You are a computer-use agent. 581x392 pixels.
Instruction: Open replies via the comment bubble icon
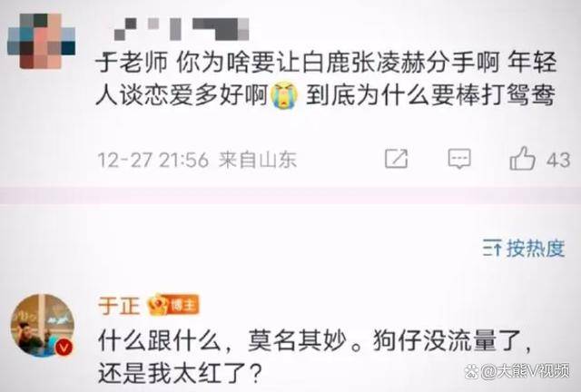[x=459, y=159]
